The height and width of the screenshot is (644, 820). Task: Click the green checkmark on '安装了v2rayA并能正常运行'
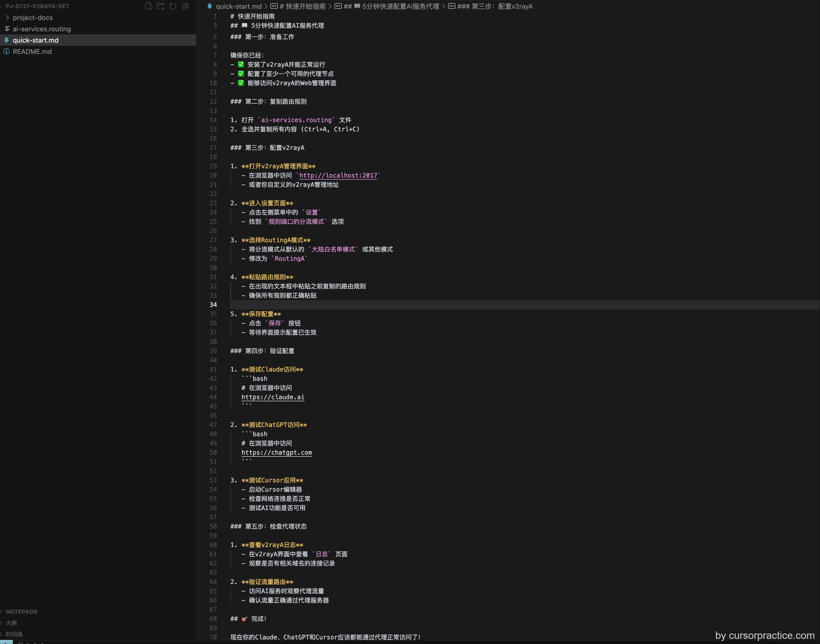241,64
